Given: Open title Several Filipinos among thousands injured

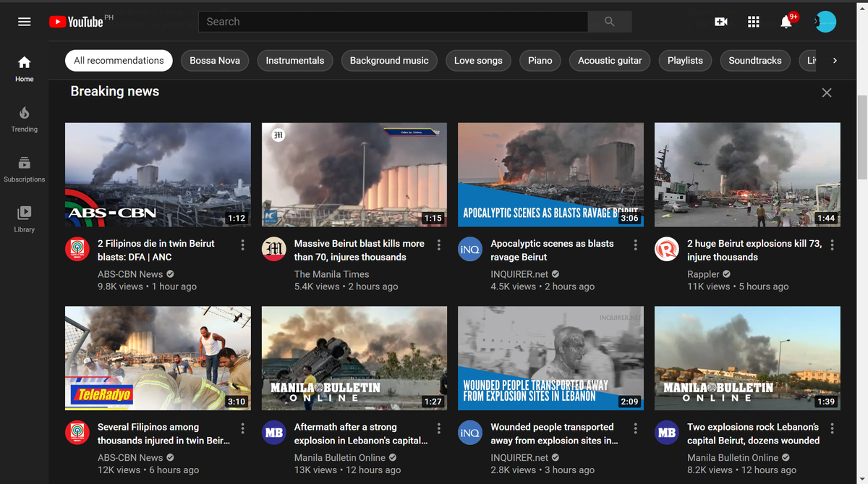Looking at the screenshot, I should click(x=164, y=434).
